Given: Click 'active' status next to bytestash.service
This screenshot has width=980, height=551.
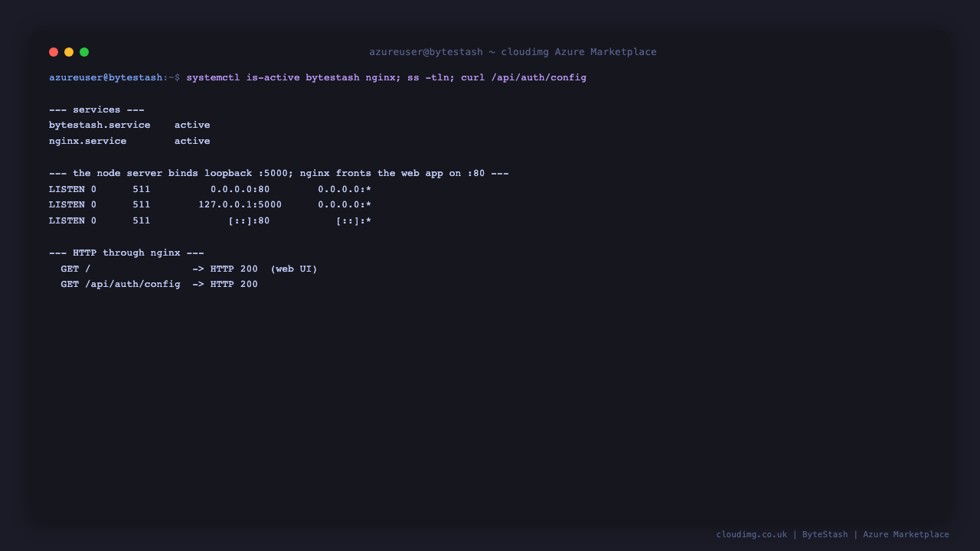Looking at the screenshot, I should pos(192,125).
